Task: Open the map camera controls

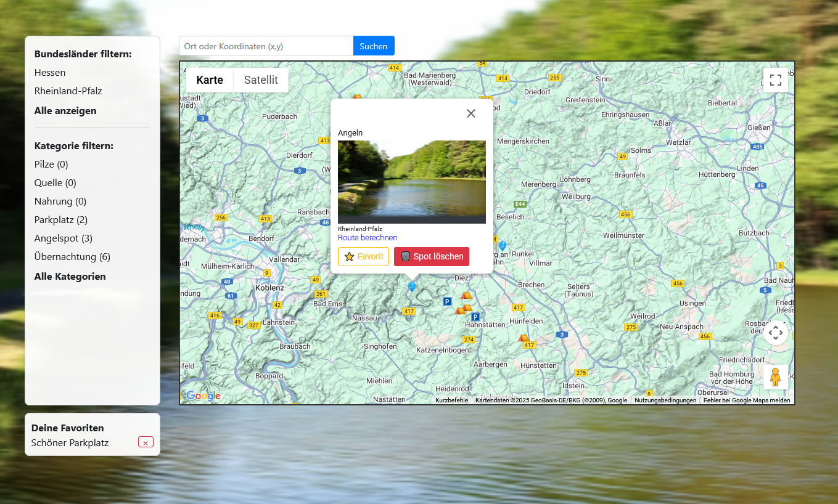Action: click(x=775, y=333)
